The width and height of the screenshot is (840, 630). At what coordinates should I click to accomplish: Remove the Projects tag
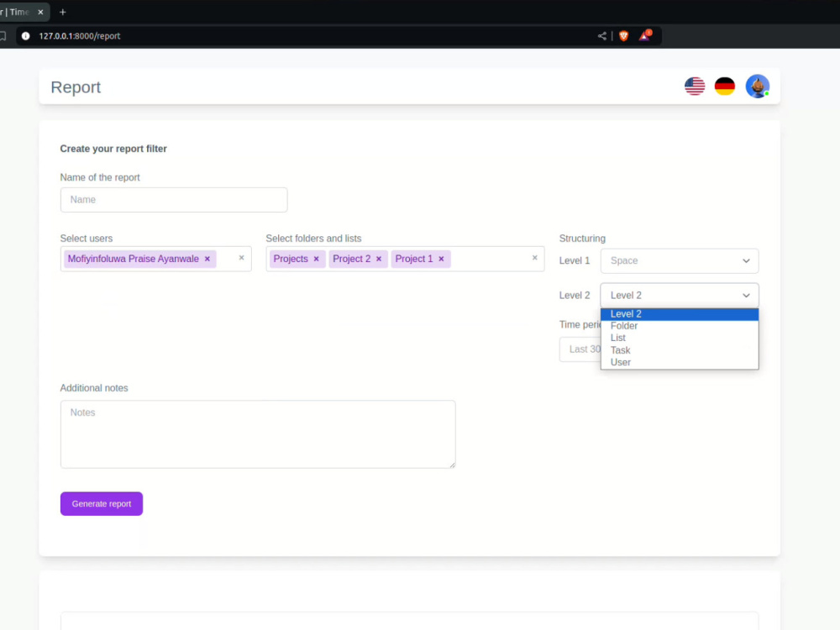tap(316, 259)
